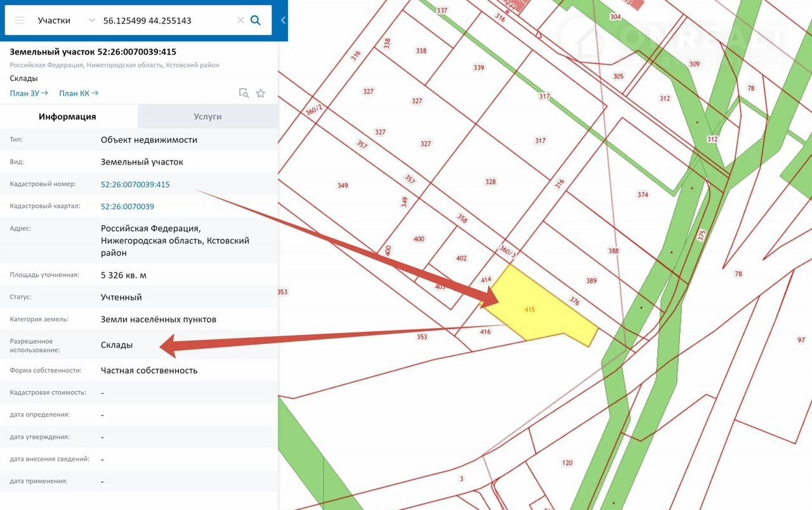Click parcel 402 on the map
Viewport: 812px width, 510px height.
tap(461, 258)
